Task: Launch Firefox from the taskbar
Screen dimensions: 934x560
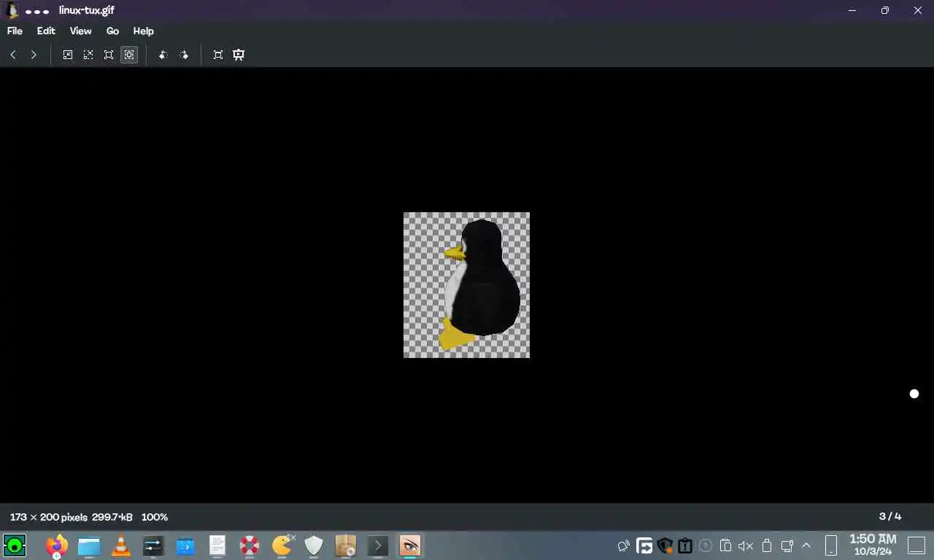Action: (56, 545)
